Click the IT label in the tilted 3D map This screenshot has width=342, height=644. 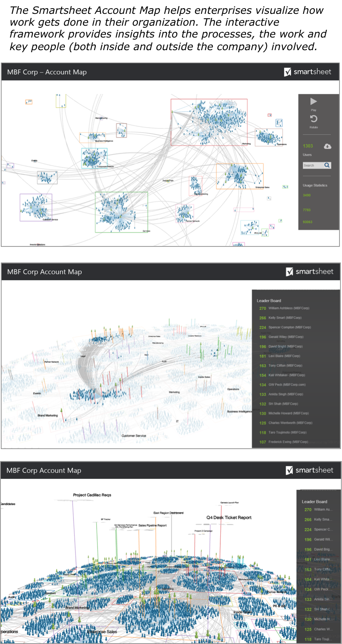(177, 421)
